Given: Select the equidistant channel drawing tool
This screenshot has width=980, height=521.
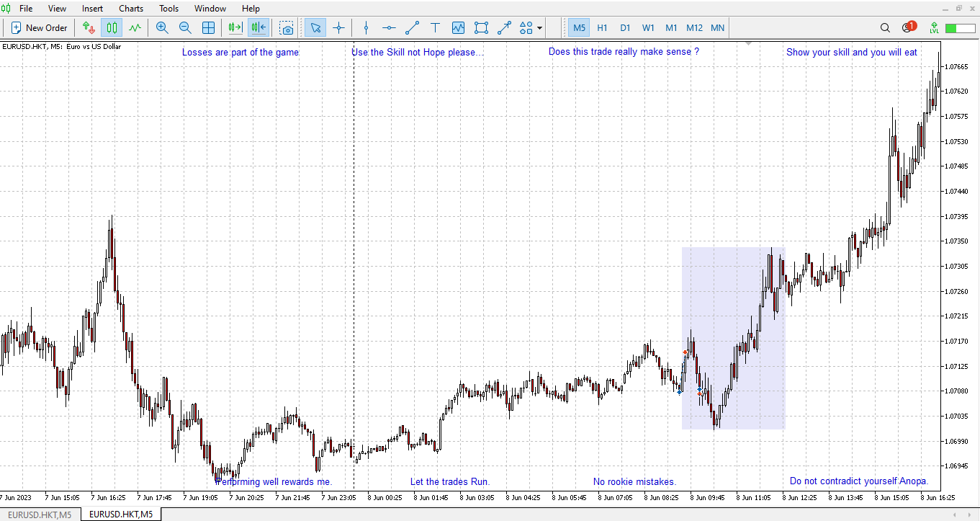Looking at the screenshot, I should (481, 27).
